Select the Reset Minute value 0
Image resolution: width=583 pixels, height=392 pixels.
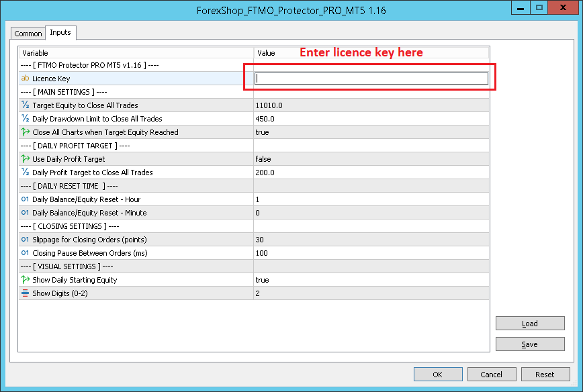257,213
